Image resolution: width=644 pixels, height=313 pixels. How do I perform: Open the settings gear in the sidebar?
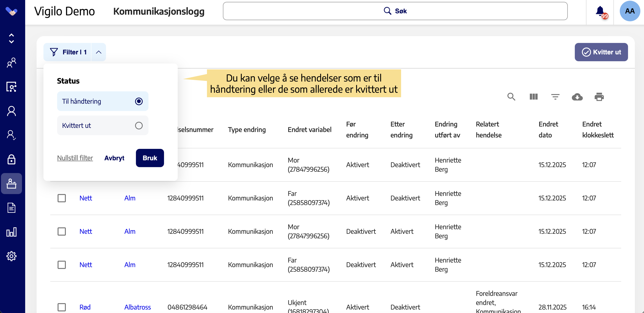pyautogui.click(x=11, y=256)
